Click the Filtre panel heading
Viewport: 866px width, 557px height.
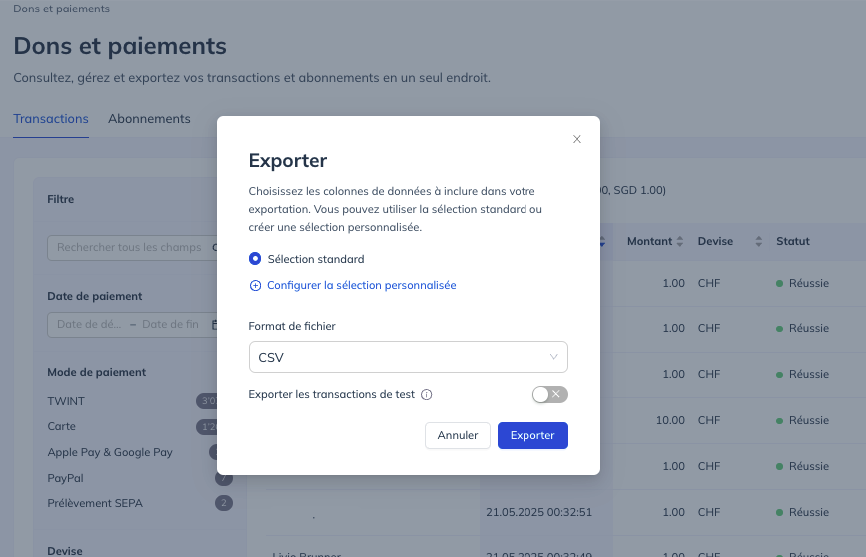click(x=61, y=199)
